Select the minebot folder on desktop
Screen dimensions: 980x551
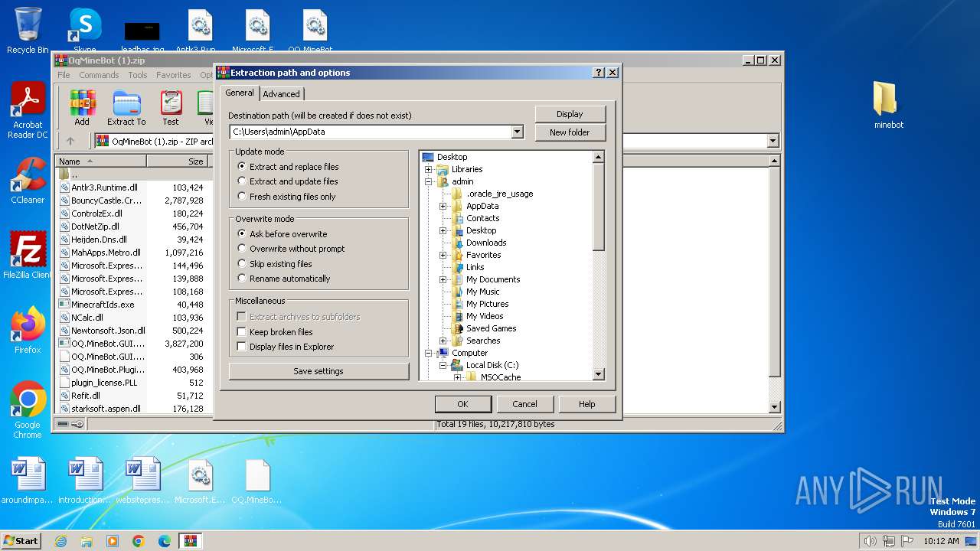click(x=888, y=106)
